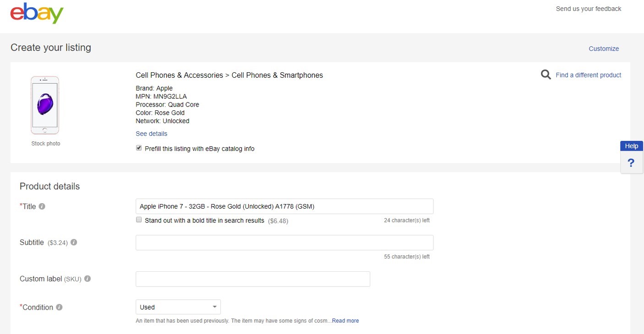Click the info icon next to Custom label

point(87,279)
